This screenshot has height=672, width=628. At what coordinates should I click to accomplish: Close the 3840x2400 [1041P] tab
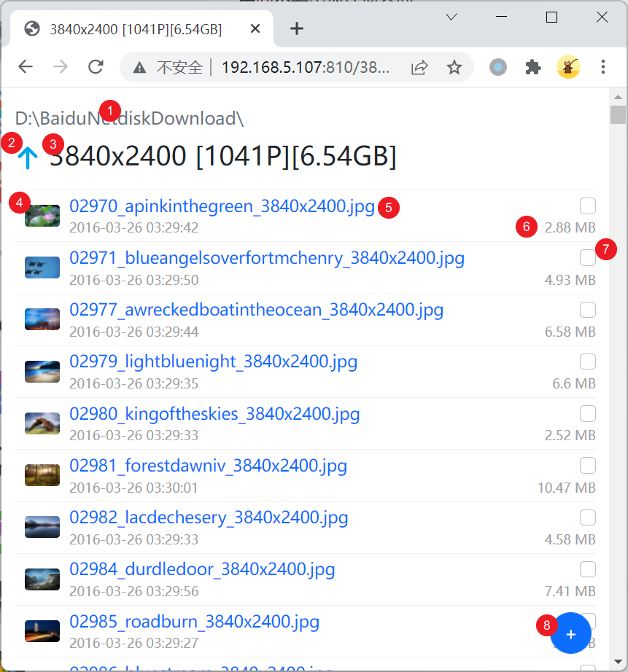click(x=255, y=28)
